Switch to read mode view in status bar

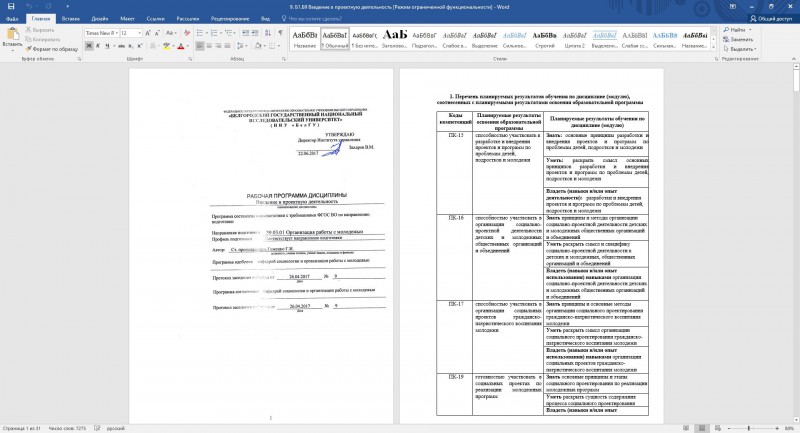686,428
